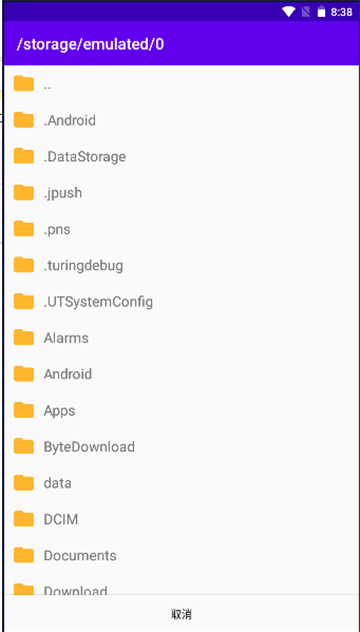Open the Alarms folder icon

23,338
